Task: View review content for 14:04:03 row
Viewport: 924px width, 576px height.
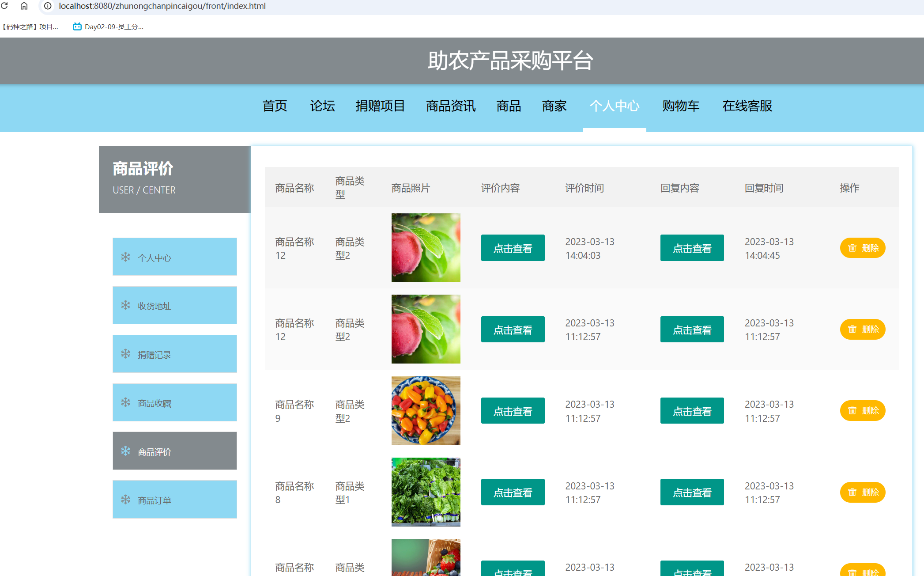Action: [513, 248]
